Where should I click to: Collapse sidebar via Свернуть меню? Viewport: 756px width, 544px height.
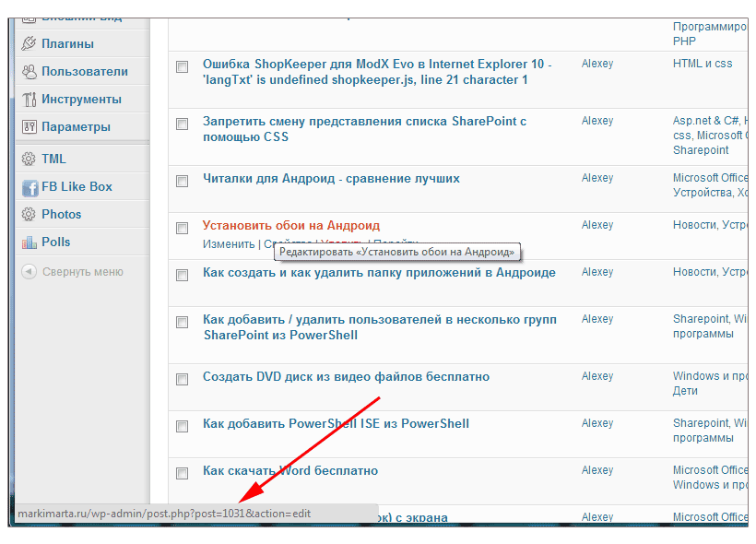pos(82,271)
